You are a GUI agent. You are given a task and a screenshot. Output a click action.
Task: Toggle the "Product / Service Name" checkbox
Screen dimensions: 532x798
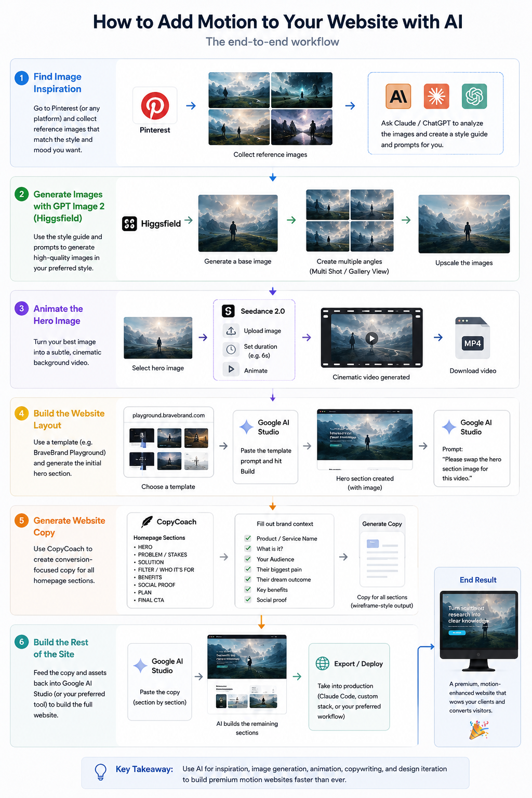[x=248, y=538]
